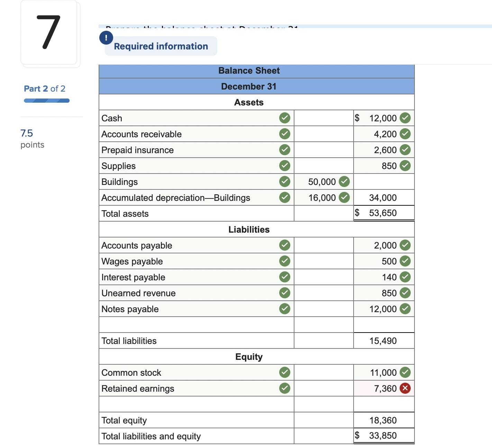Click the checkmark next to Accounts receivable
Screen dimensions: 492x448
point(284,134)
